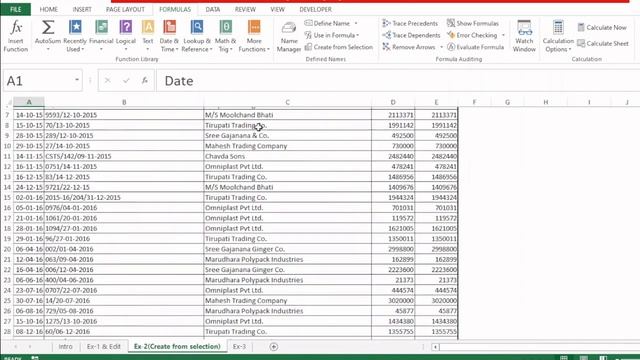The image size is (640, 360).
Task: Open Math & Trig functions
Action: pos(225,36)
